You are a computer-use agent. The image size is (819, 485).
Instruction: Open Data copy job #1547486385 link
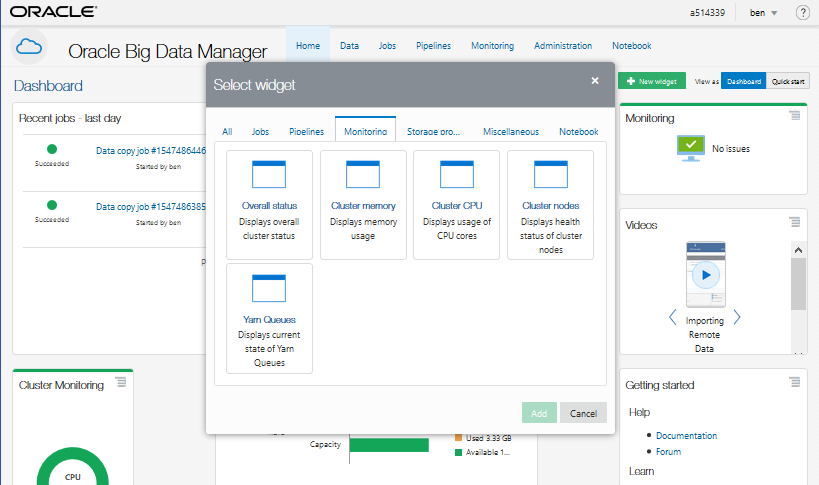[151, 207]
